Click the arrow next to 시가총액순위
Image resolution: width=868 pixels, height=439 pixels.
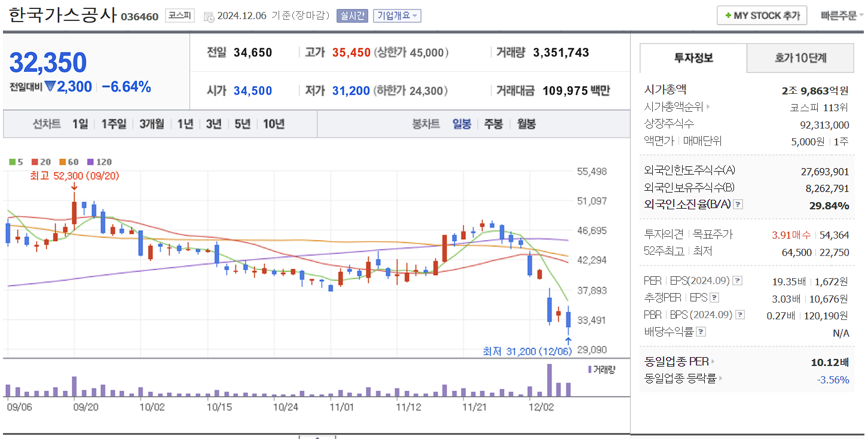[x=708, y=107]
